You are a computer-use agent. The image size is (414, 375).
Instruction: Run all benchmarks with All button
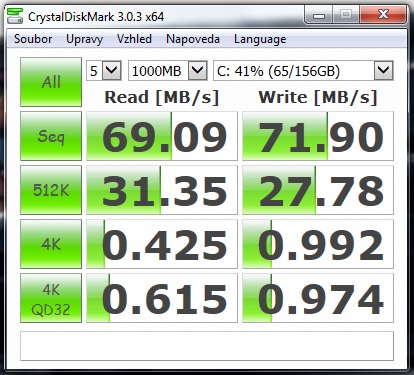pos(51,82)
